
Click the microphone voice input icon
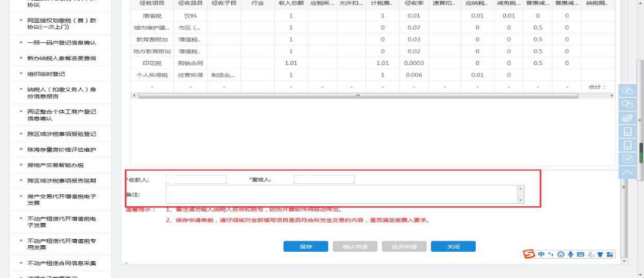(x=571, y=254)
